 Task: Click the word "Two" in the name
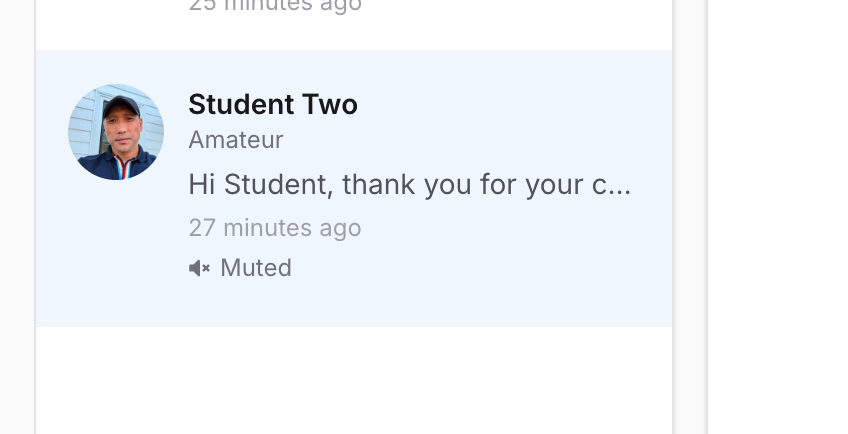click(x=328, y=104)
